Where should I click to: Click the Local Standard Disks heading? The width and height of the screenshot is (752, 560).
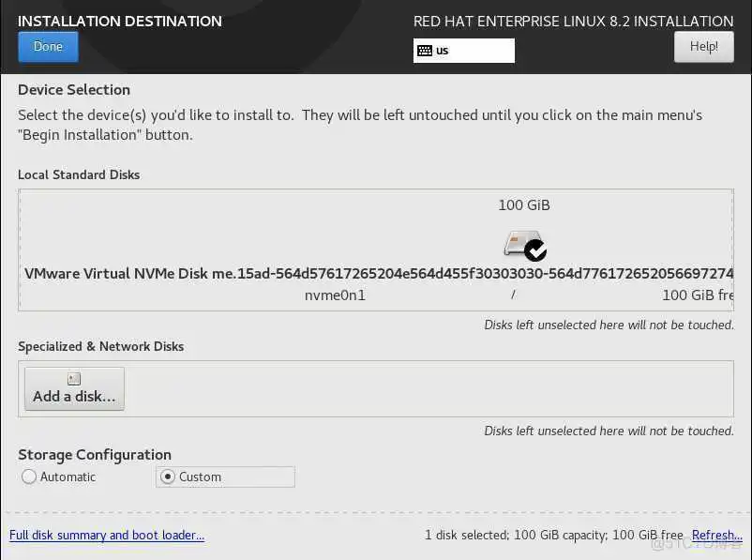point(79,174)
